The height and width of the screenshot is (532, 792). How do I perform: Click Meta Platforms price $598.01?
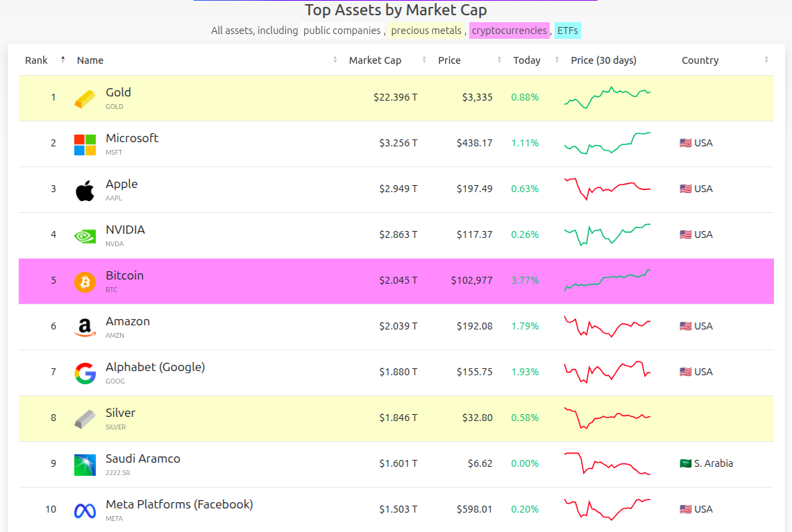pyautogui.click(x=475, y=509)
